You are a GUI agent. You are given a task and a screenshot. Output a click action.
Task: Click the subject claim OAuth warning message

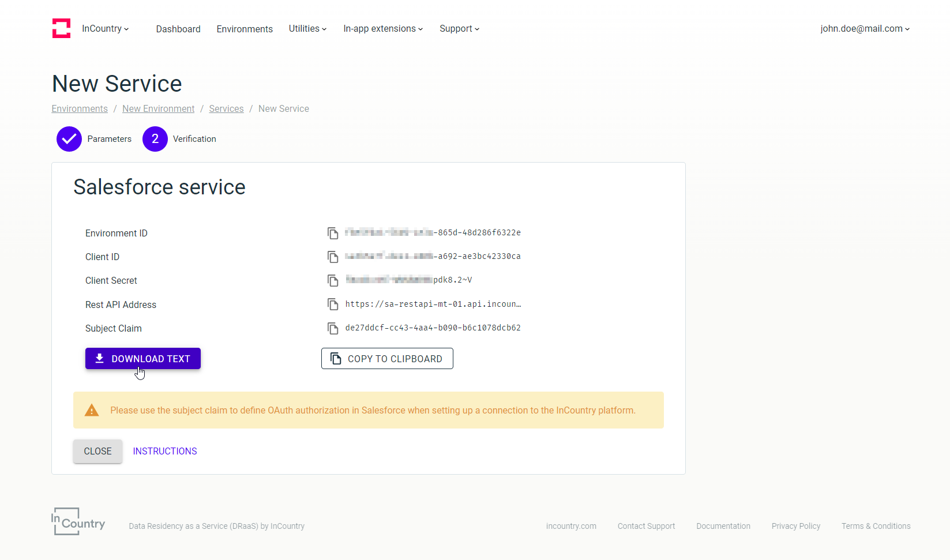(373, 410)
